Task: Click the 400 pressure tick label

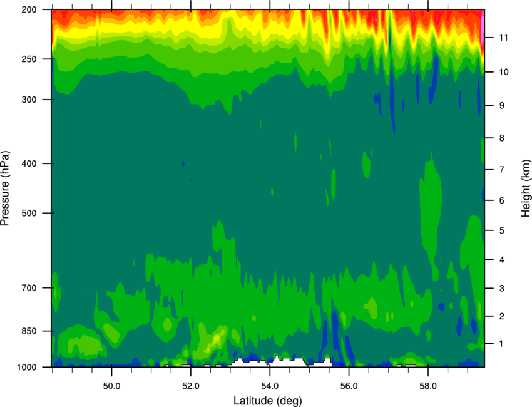Action: coord(29,163)
